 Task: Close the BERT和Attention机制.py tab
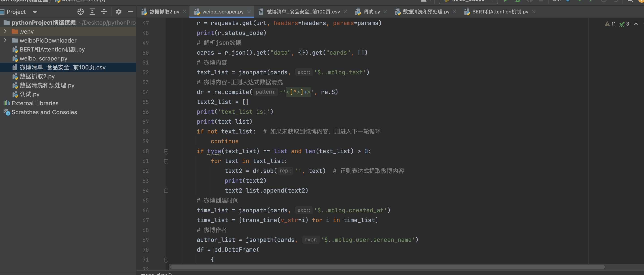534,12
